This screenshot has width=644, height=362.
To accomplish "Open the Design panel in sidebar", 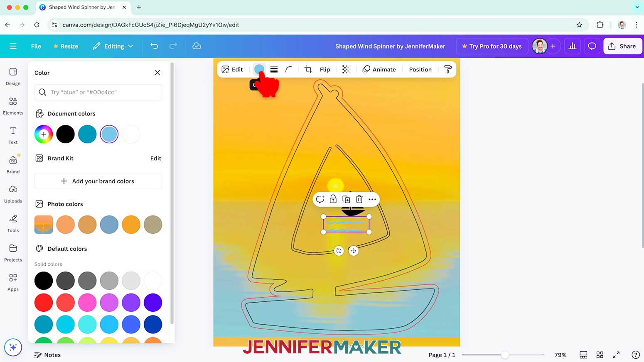I will (13, 77).
